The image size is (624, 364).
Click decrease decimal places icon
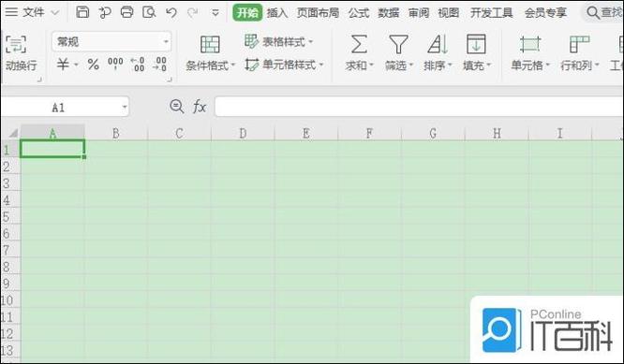click(x=160, y=64)
